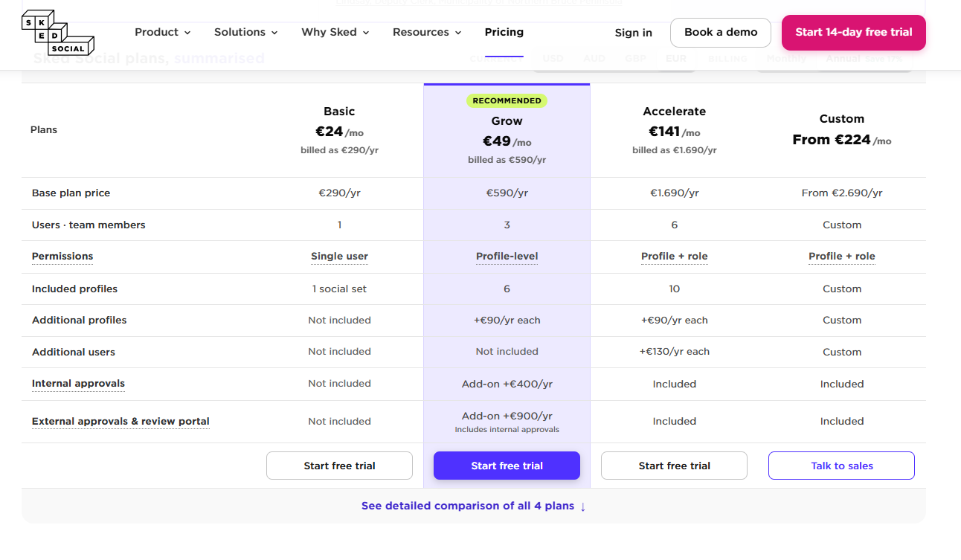Click the Additional users row label

tap(73, 352)
